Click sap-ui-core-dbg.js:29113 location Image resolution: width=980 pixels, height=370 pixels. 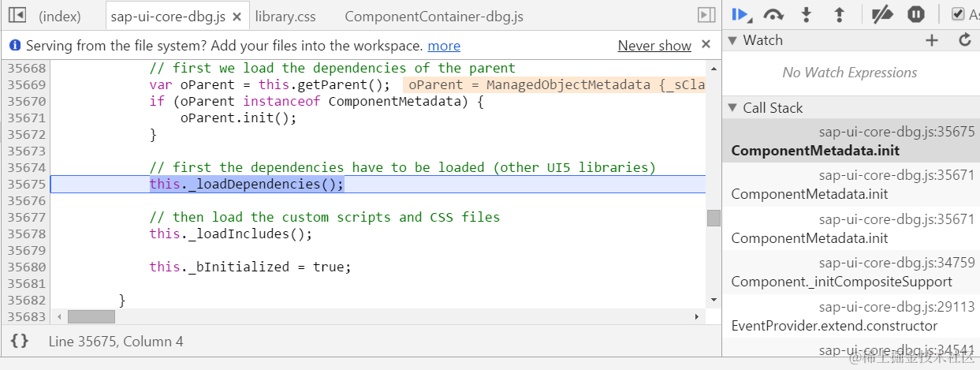896,307
